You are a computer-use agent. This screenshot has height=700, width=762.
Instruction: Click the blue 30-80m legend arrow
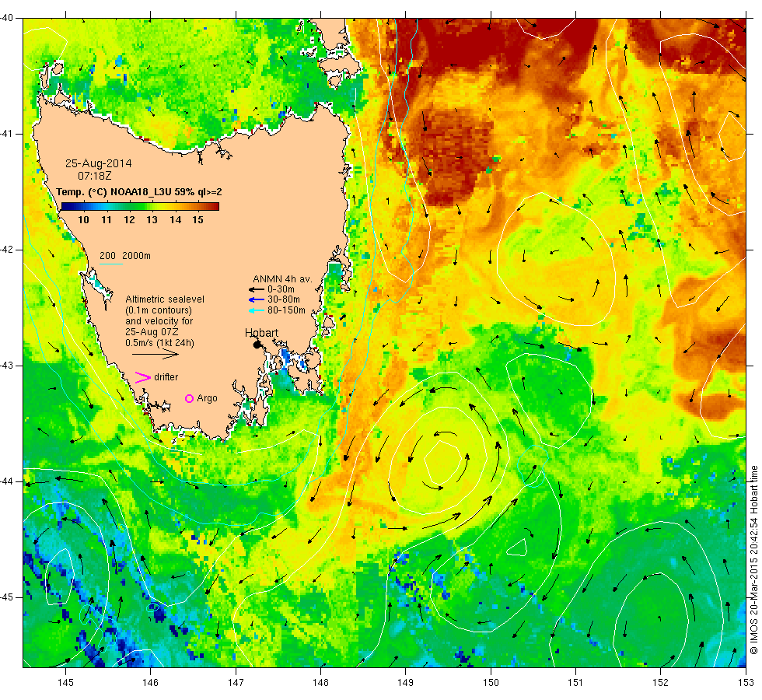click(x=256, y=299)
